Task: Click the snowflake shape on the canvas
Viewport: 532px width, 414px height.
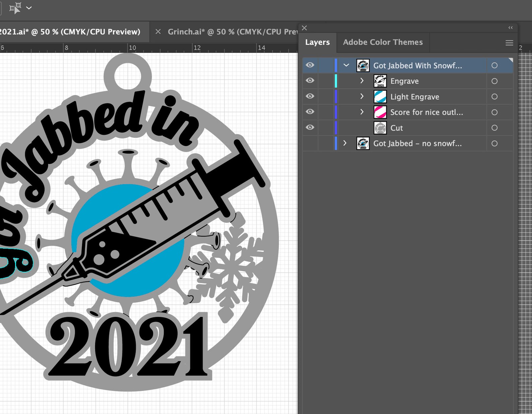Action: click(x=231, y=268)
